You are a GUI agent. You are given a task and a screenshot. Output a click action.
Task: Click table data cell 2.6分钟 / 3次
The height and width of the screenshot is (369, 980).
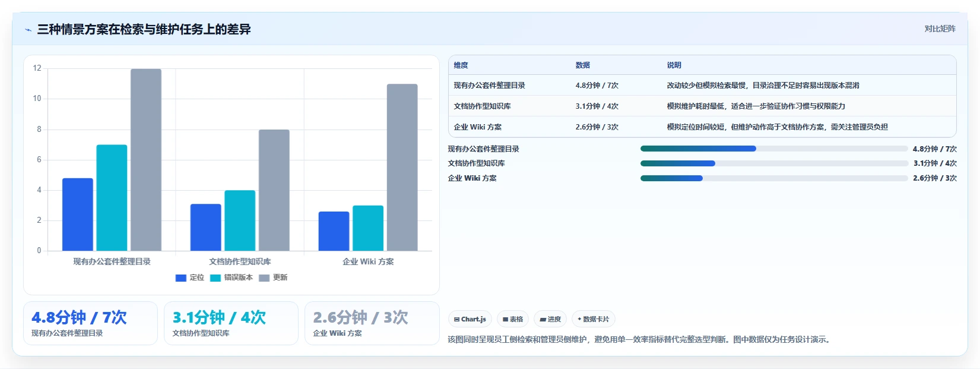pyautogui.click(x=597, y=127)
